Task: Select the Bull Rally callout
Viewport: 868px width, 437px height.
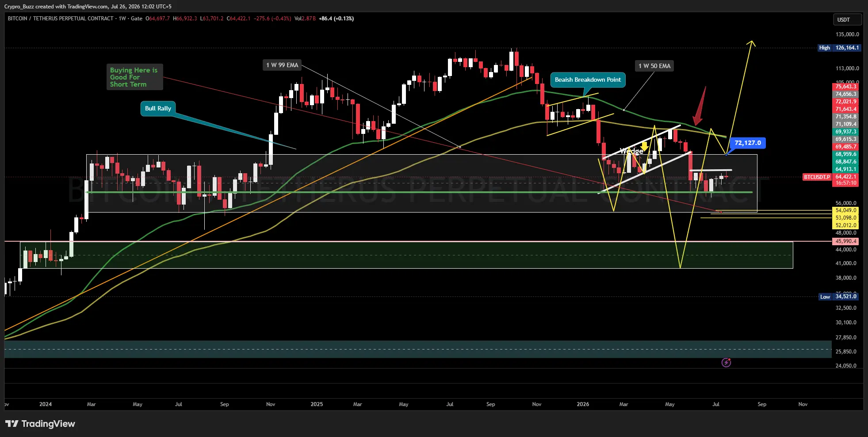Action: pyautogui.click(x=158, y=108)
